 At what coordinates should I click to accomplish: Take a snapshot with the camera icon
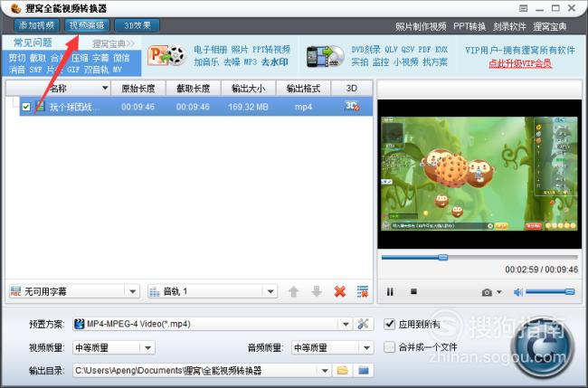[487, 292]
